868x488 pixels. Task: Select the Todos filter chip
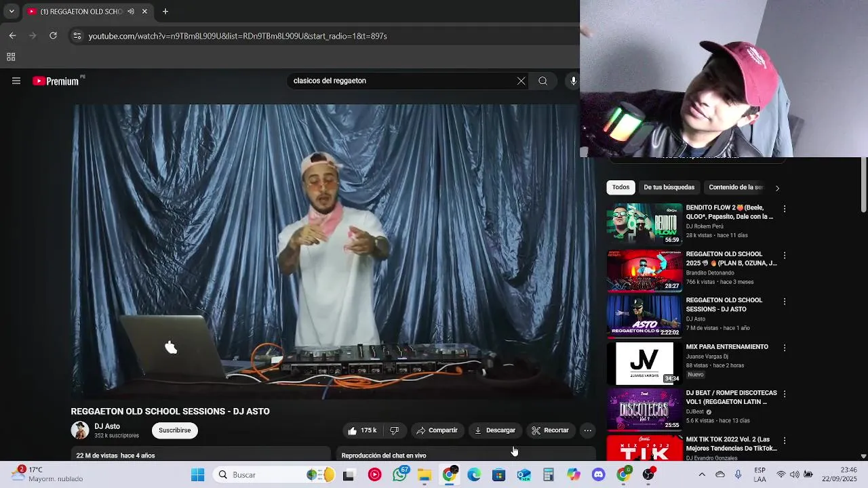click(620, 187)
